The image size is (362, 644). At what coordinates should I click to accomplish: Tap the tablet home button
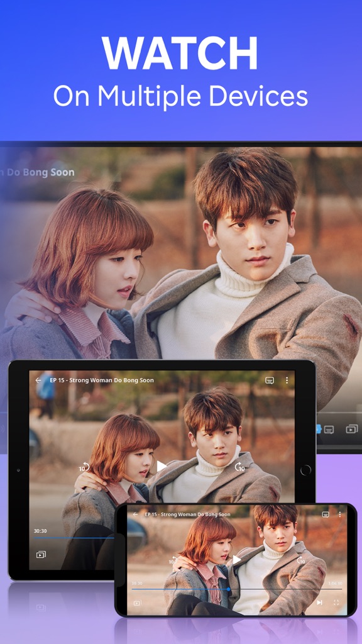(305, 470)
